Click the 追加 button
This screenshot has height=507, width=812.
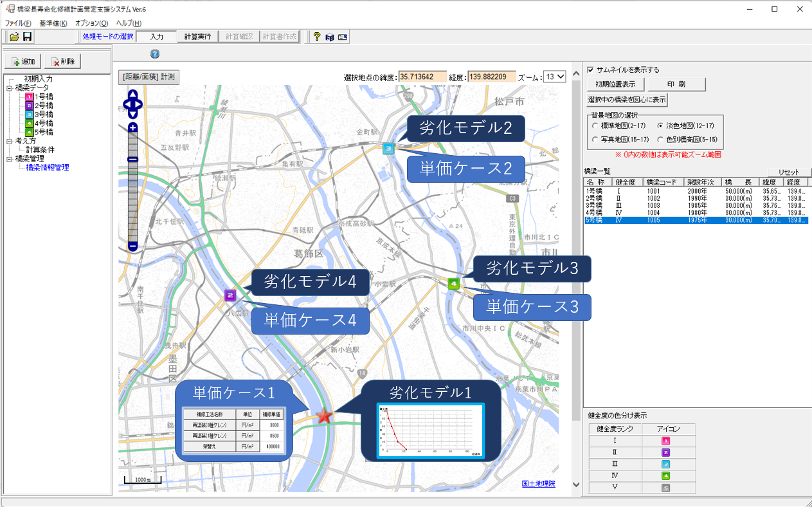[24, 62]
